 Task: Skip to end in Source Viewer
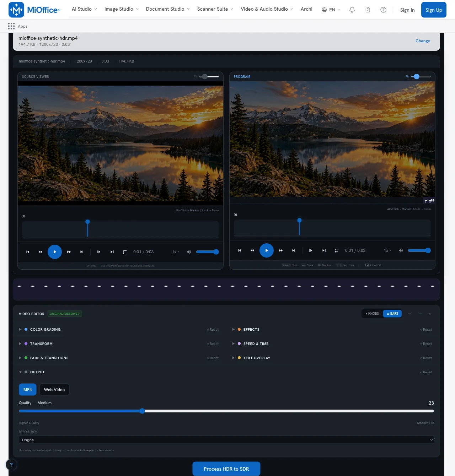(x=82, y=252)
